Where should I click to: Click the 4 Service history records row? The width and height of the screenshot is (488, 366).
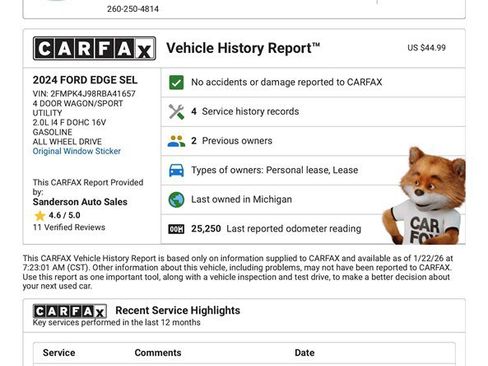click(x=313, y=112)
